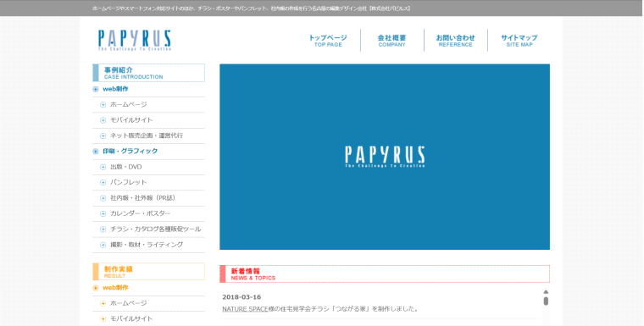Open ホームページ under 事例紹介
Image resolution: width=644 pixels, height=326 pixels.
pyautogui.click(x=129, y=105)
